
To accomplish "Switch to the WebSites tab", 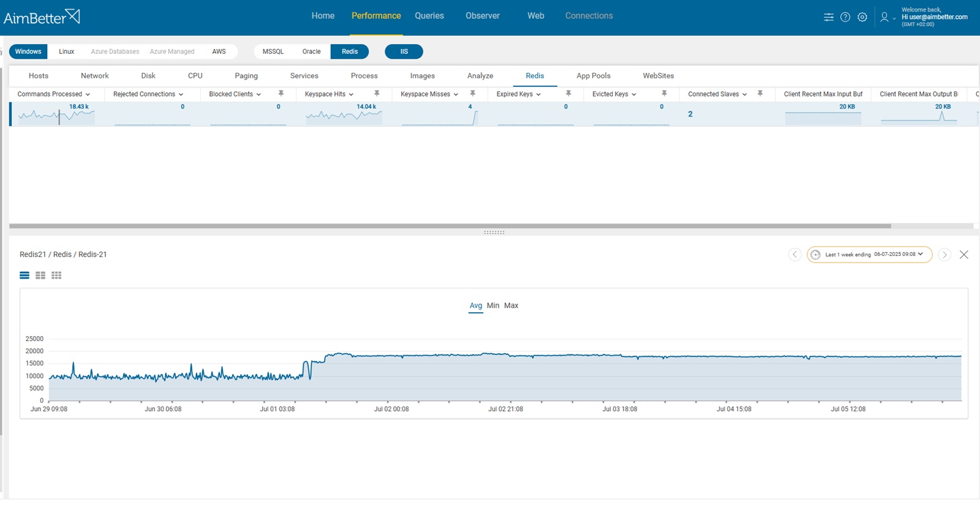I will (x=658, y=76).
